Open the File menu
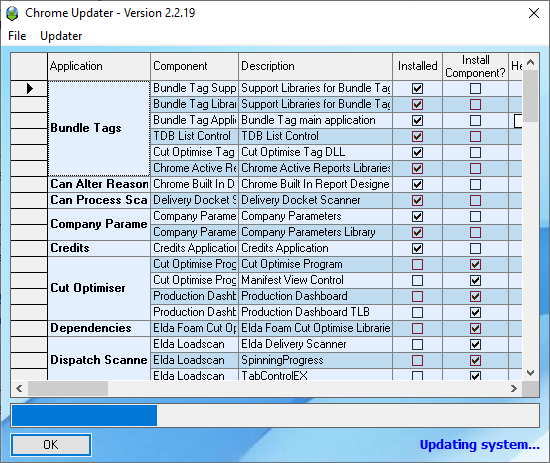 click(17, 36)
